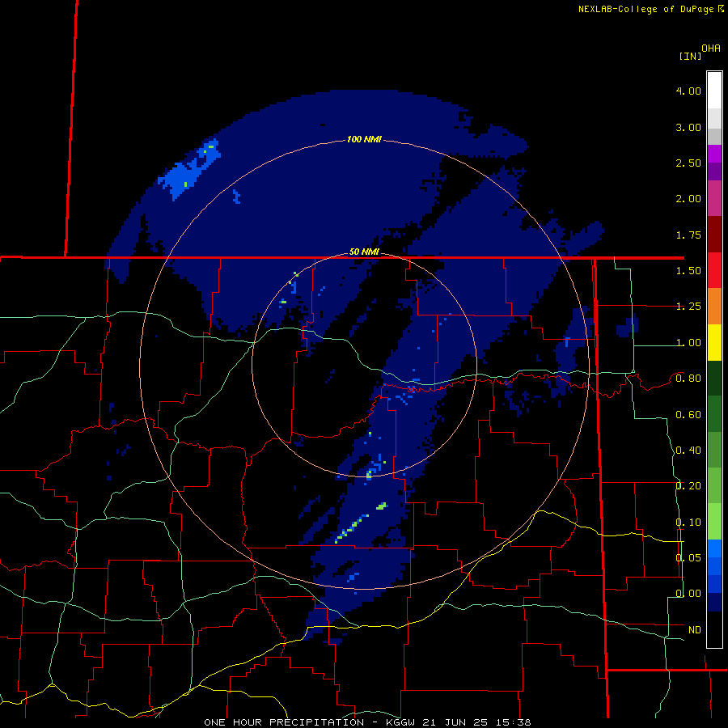Pick the bright magenta swatch near 2.50
Screen dimensions: 728x728
tap(714, 154)
